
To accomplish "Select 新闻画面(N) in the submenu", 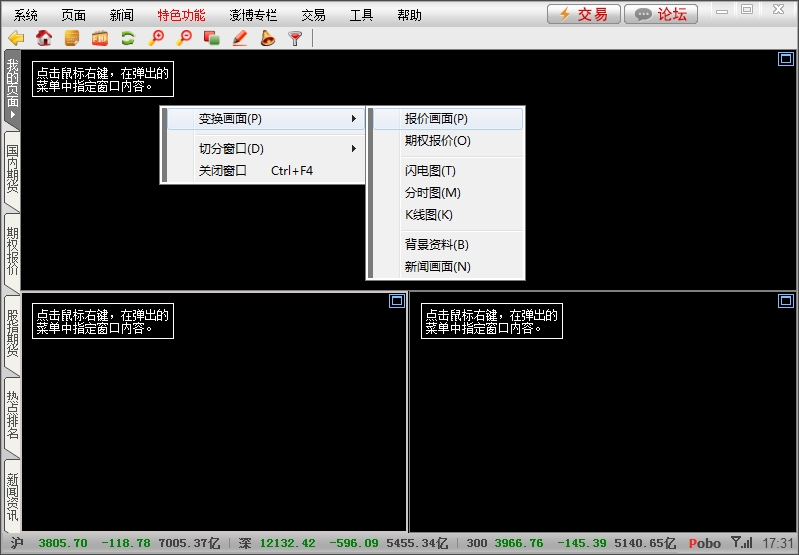I will [x=448, y=267].
